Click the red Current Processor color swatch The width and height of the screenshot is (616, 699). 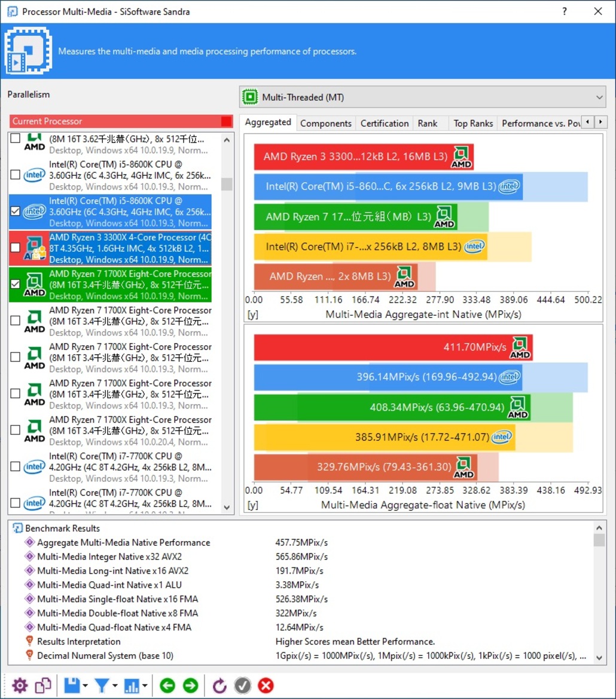click(x=227, y=121)
